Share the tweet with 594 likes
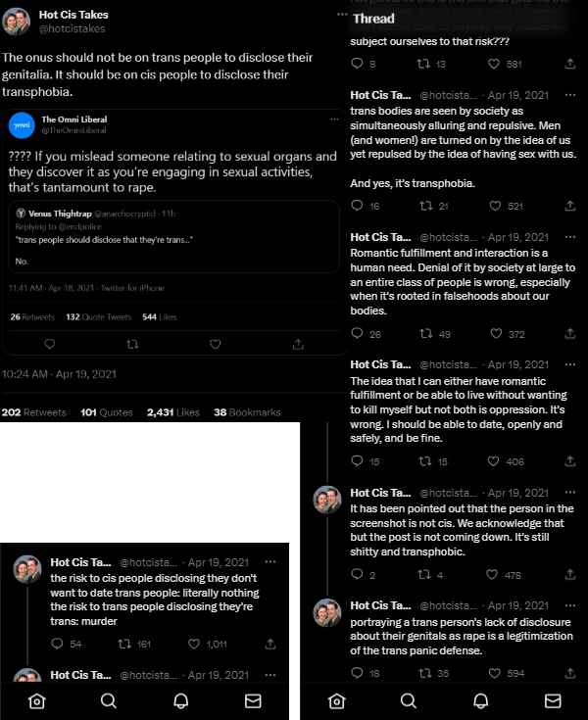This screenshot has width=588, height=720. pyautogui.click(x=570, y=673)
